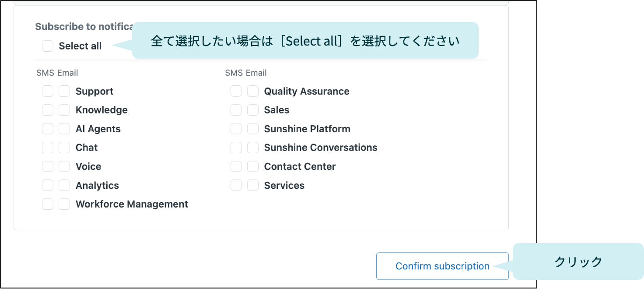Screen dimensions: 644x289
Task: Tick the Sales Email checkbox
Action: 253,110
